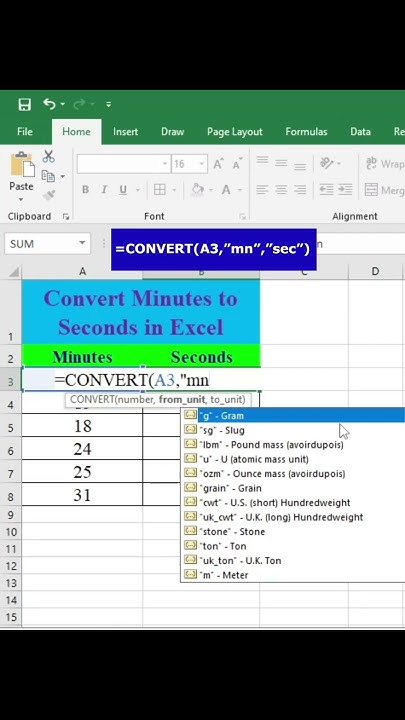Click cell containing 18

(x=82, y=426)
